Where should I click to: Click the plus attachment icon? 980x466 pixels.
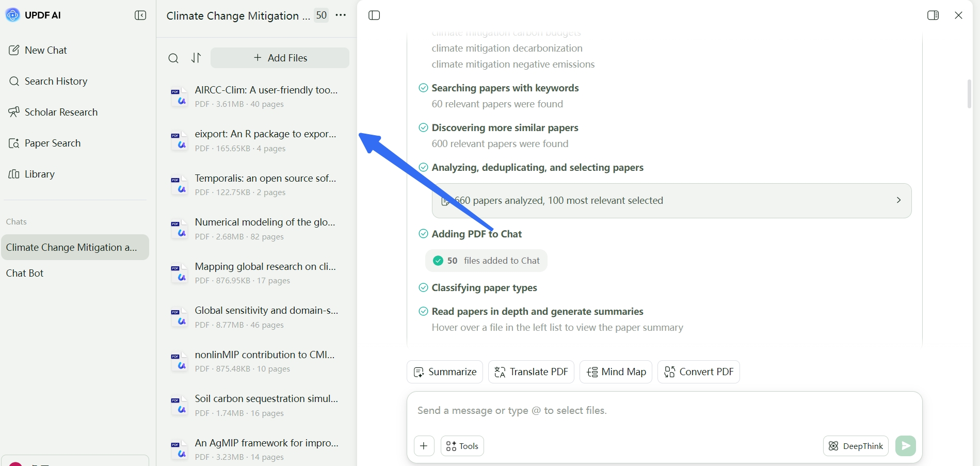tap(424, 446)
